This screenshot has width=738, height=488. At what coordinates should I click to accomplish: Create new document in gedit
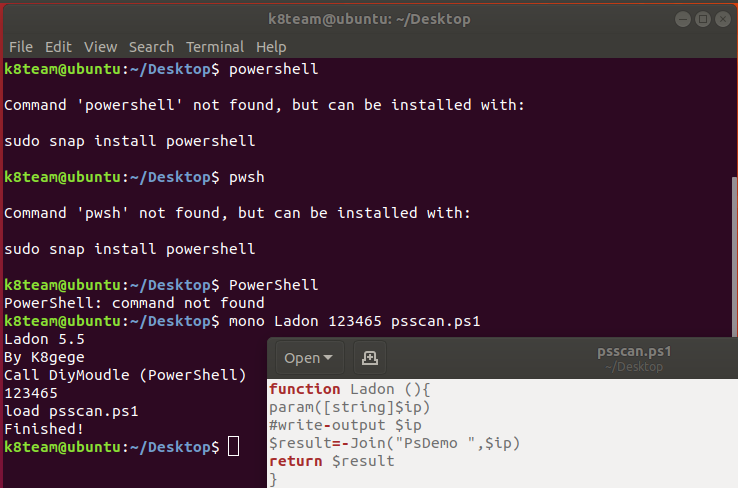coord(369,357)
